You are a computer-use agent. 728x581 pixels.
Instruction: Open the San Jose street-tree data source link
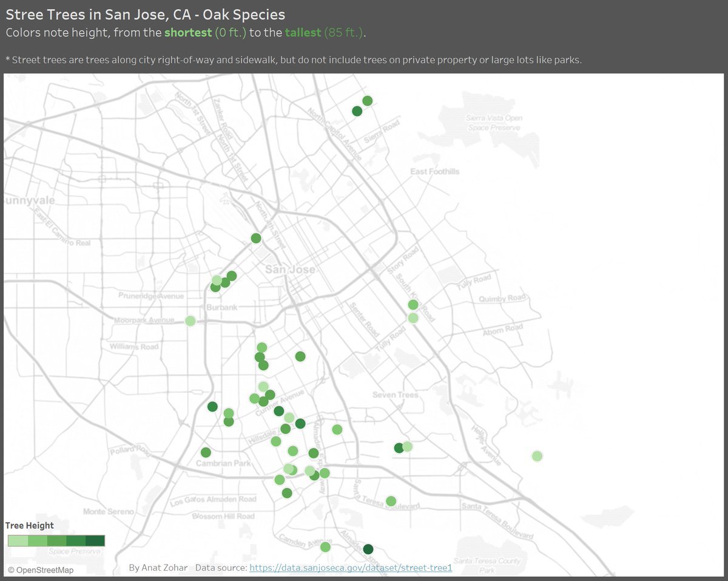point(351,568)
